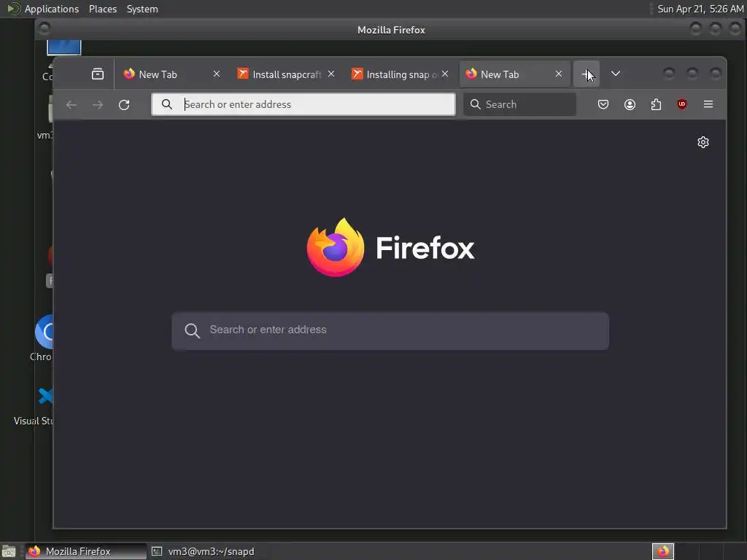Viewport: 747px width, 560px height.
Task: Close the Install snapcraft tab
Action: pyautogui.click(x=331, y=74)
